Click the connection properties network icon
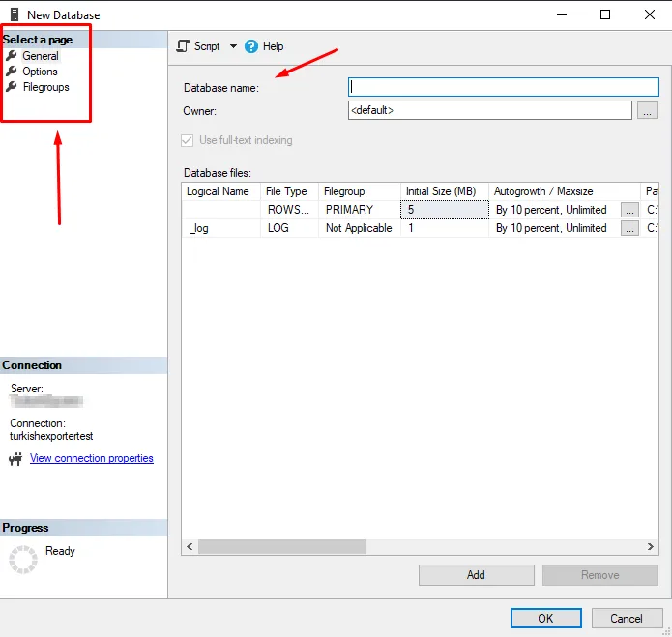672x637 pixels. point(15,459)
